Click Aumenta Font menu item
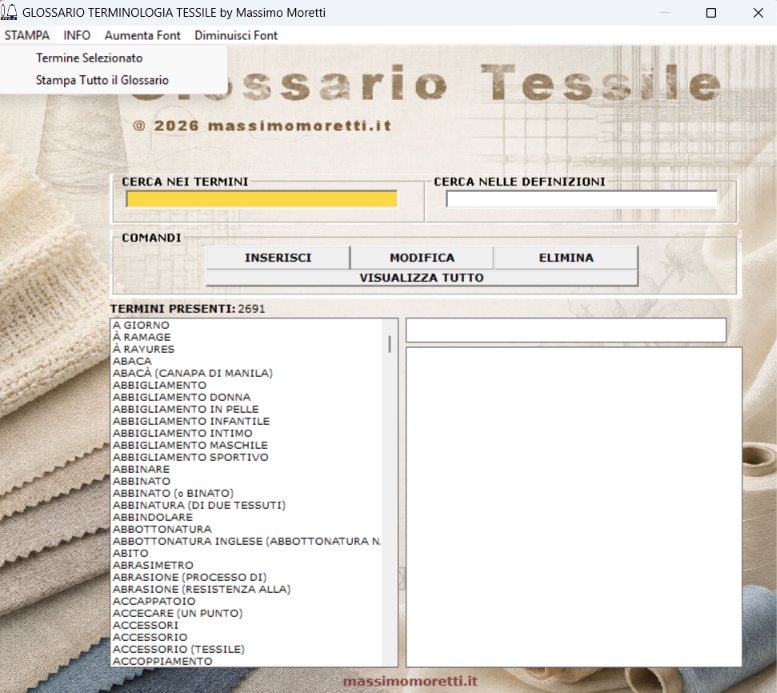This screenshot has width=777, height=693. pos(142,35)
